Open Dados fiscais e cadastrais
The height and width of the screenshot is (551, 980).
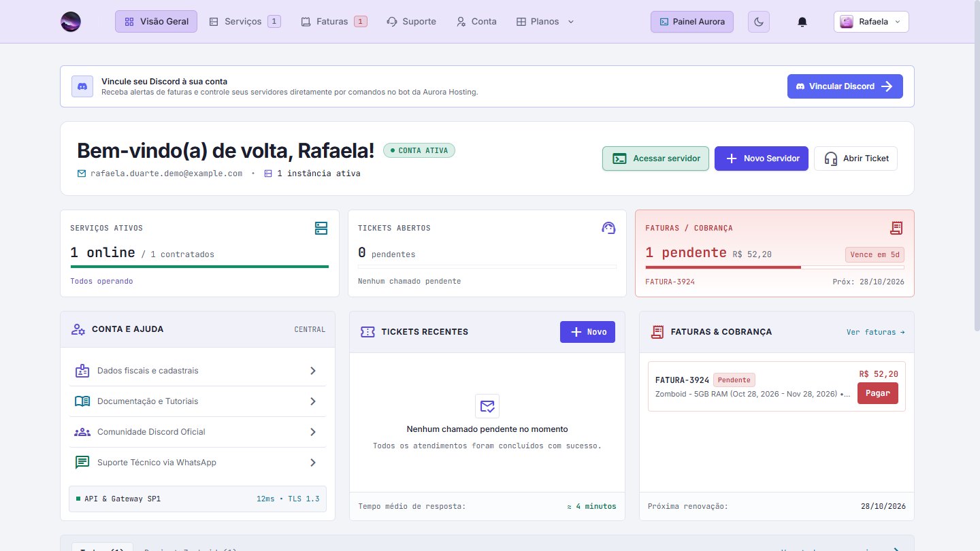point(197,371)
